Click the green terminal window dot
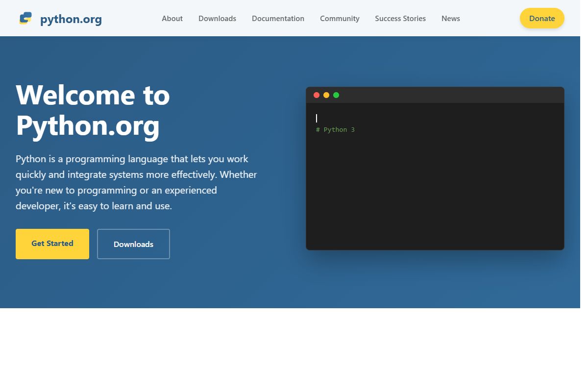Image resolution: width=588 pixels, height=392 pixels. click(x=336, y=95)
